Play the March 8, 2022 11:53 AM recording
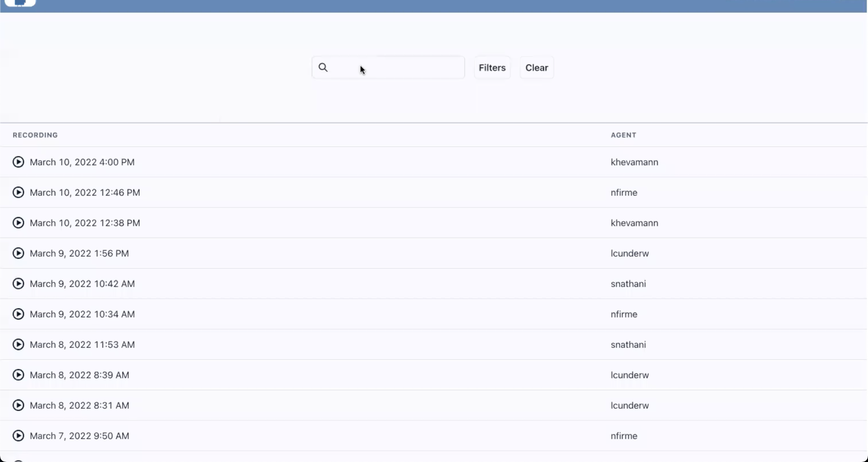 tap(18, 344)
